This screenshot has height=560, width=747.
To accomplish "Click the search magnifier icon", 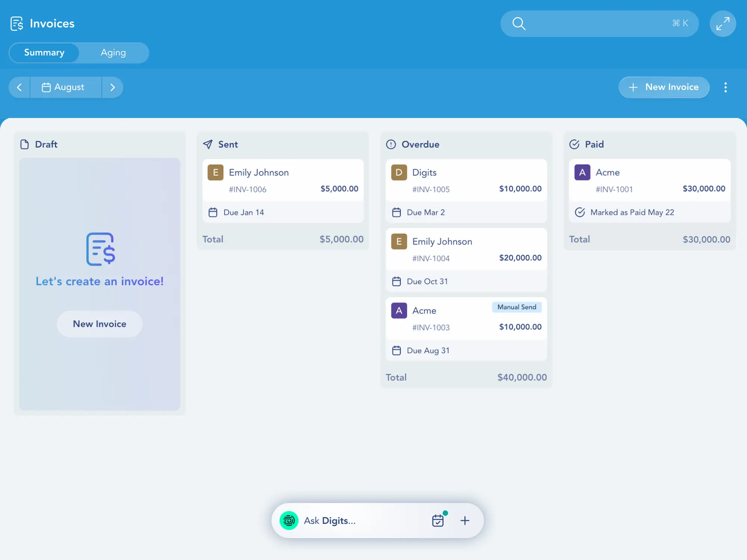I will [518, 24].
